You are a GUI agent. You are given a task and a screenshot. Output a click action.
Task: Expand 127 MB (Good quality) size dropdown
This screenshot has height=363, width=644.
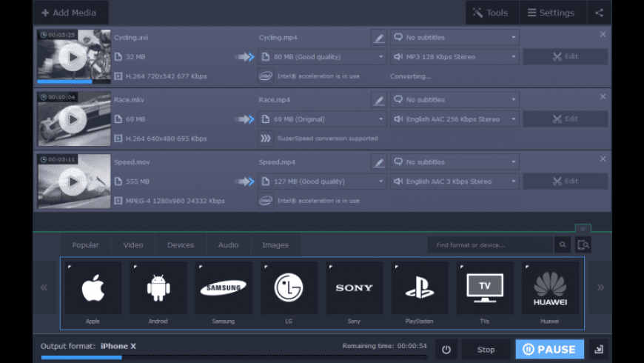[323, 181]
